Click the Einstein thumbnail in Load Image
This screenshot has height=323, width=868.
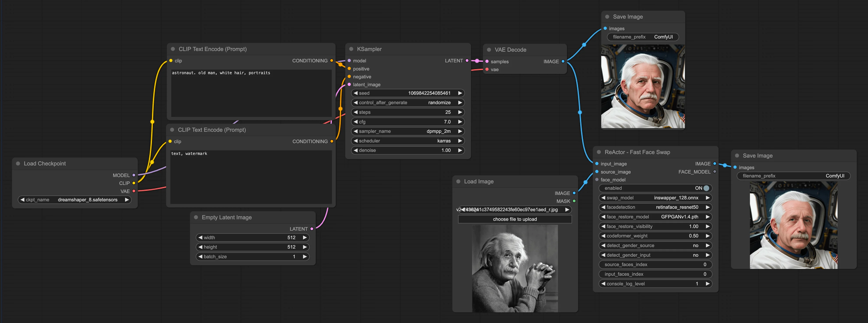pos(515,269)
